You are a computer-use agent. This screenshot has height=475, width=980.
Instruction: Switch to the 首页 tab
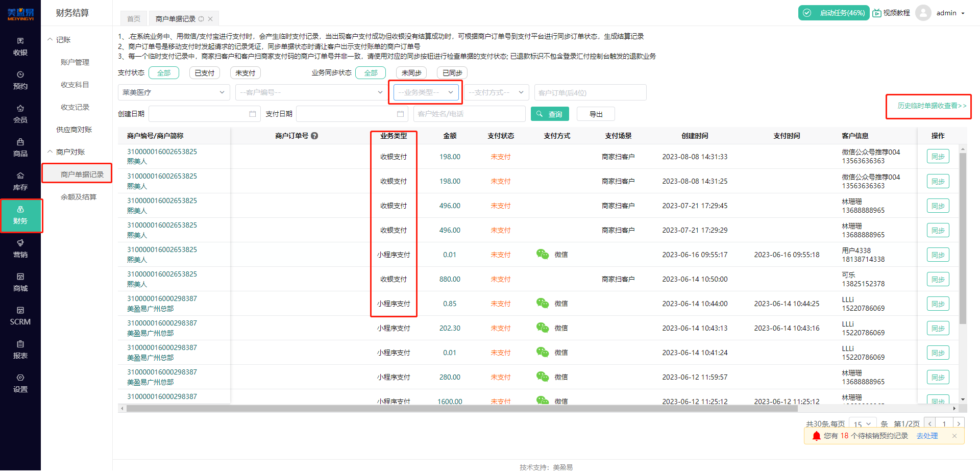(x=133, y=18)
